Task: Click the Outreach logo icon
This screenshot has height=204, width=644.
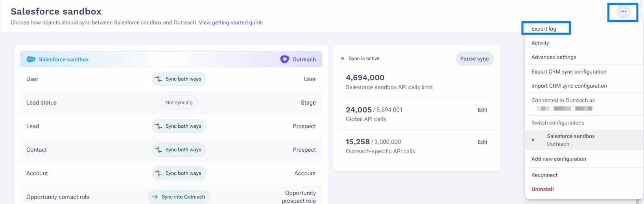Action: [284, 59]
